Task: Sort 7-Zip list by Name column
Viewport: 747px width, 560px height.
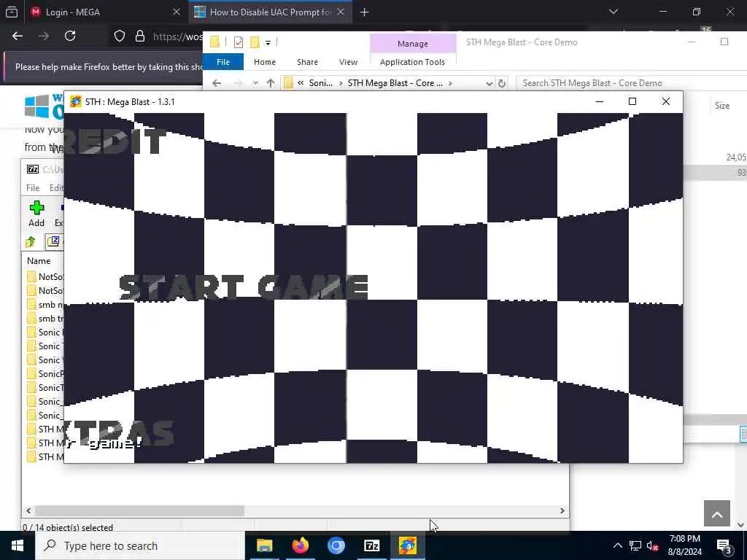Action: [39, 261]
